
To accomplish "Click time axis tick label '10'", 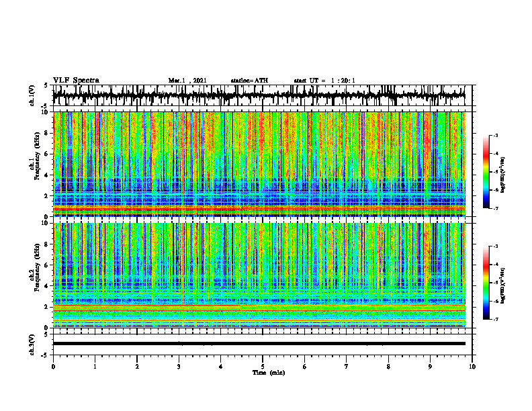I will 472,367.
